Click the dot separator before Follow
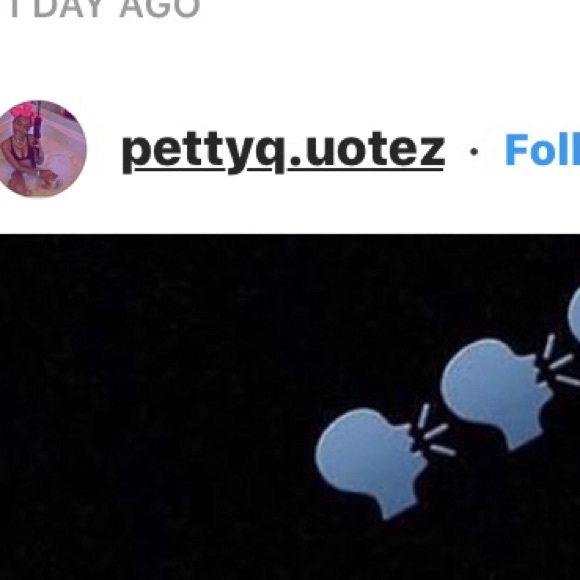 (474, 151)
